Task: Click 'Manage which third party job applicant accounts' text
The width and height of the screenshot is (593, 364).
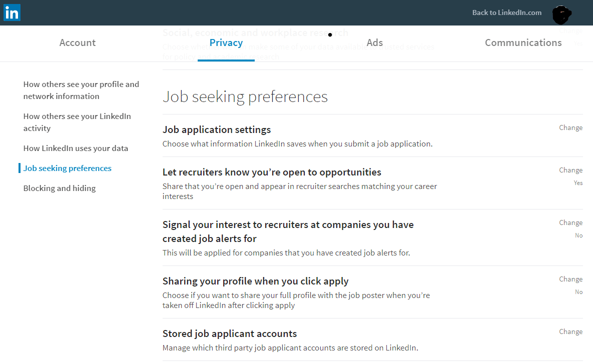Action: [290, 347]
